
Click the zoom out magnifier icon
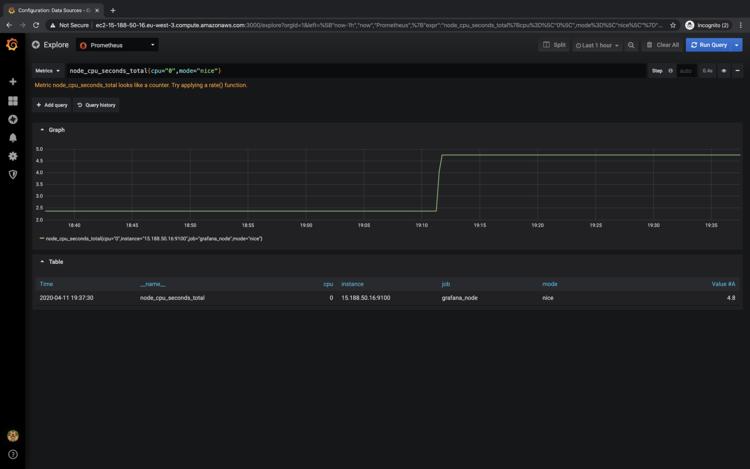click(631, 45)
